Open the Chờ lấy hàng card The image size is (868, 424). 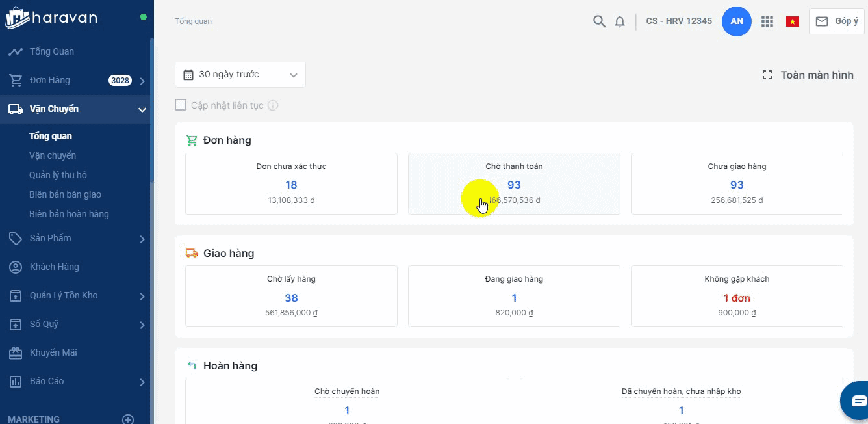click(291, 296)
